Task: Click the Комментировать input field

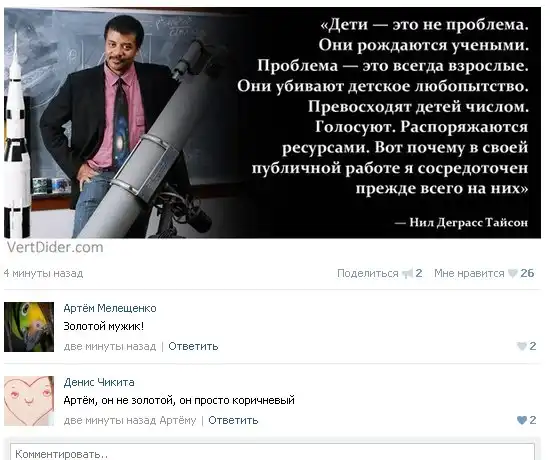Action: point(273,453)
